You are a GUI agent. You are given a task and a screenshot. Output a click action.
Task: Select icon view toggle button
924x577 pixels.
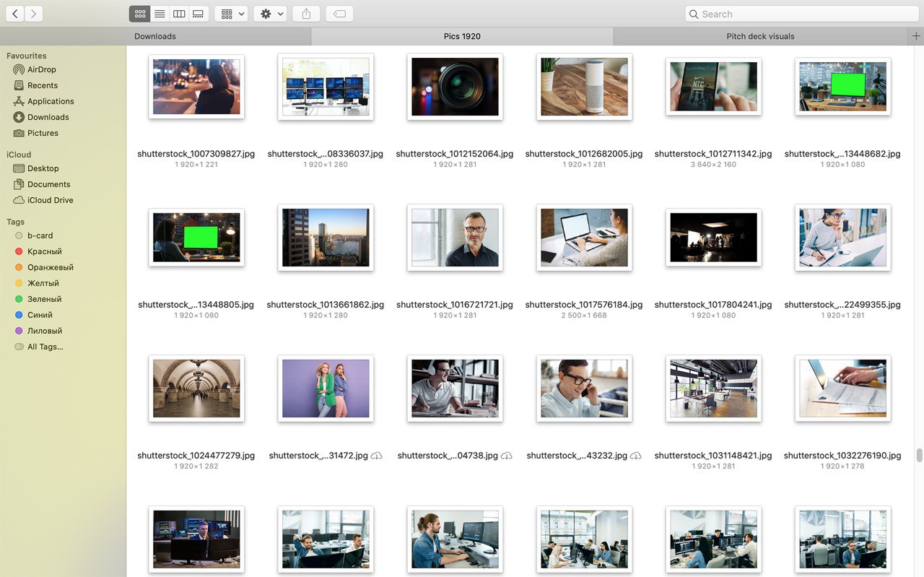(x=140, y=14)
